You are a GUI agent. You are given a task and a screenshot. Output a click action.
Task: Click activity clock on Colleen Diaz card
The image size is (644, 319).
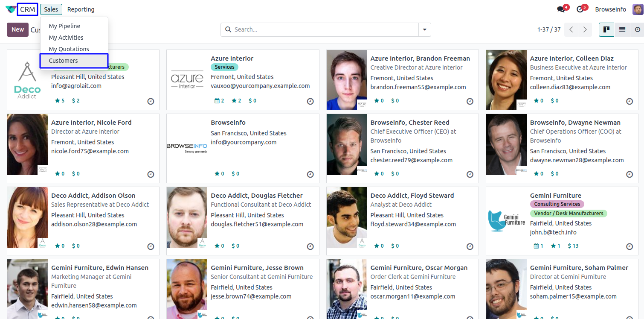tap(629, 101)
